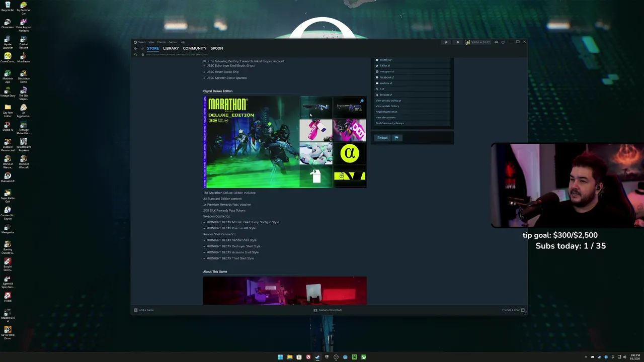Launch Counter-Strike Source desktop icon
The image size is (644, 362).
coord(8,213)
